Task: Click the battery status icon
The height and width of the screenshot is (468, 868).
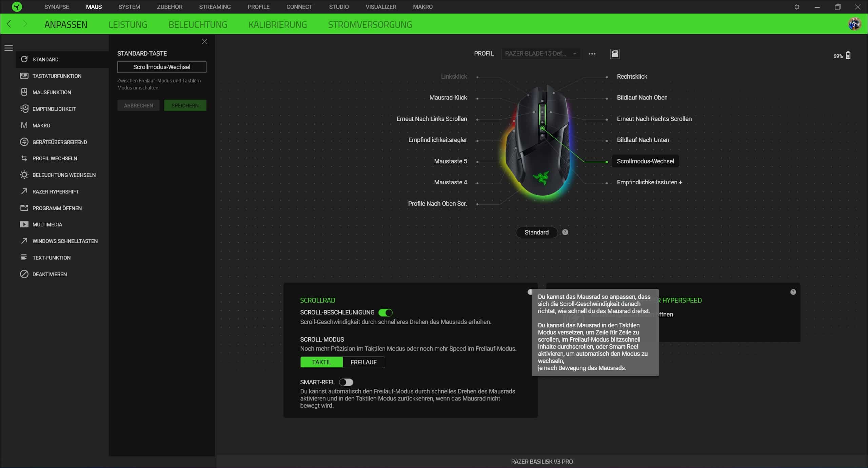Action: (x=848, y=56)
